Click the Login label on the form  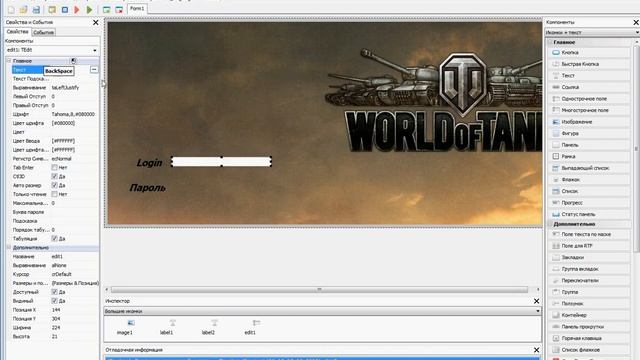(x=149, y=163)
